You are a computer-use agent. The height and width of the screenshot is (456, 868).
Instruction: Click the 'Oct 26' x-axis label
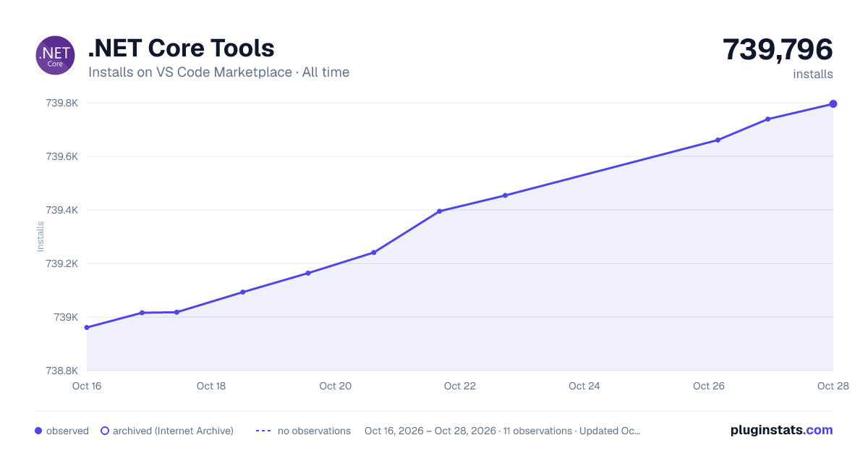tap(709, 386)
